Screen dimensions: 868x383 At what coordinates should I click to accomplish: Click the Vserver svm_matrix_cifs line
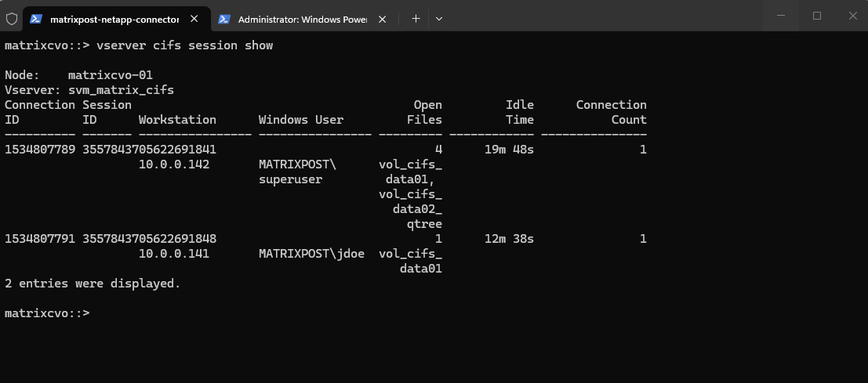[89, 89]
